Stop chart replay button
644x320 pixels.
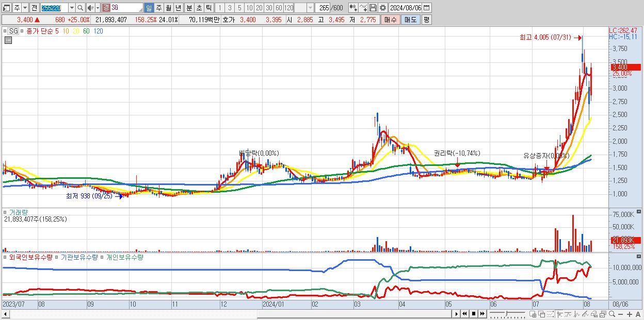tap(473, 314)
